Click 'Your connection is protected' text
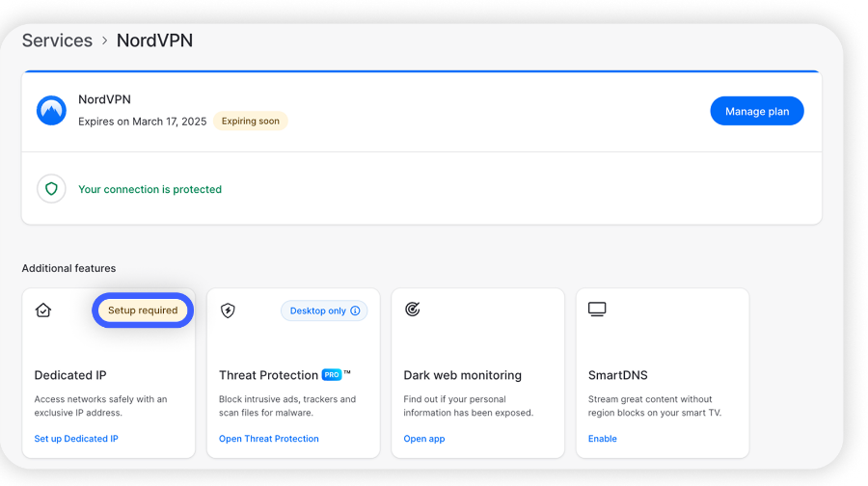 coord(149,189)
